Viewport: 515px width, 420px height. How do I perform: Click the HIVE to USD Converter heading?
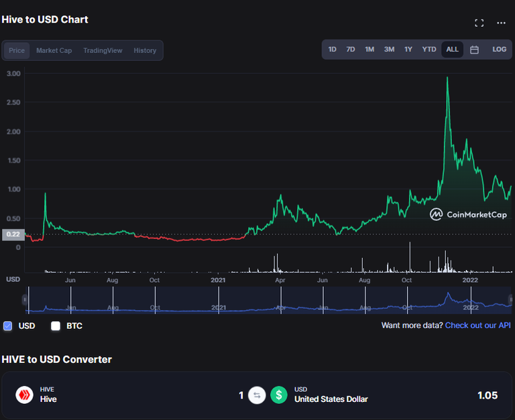[x=56, y=359]
